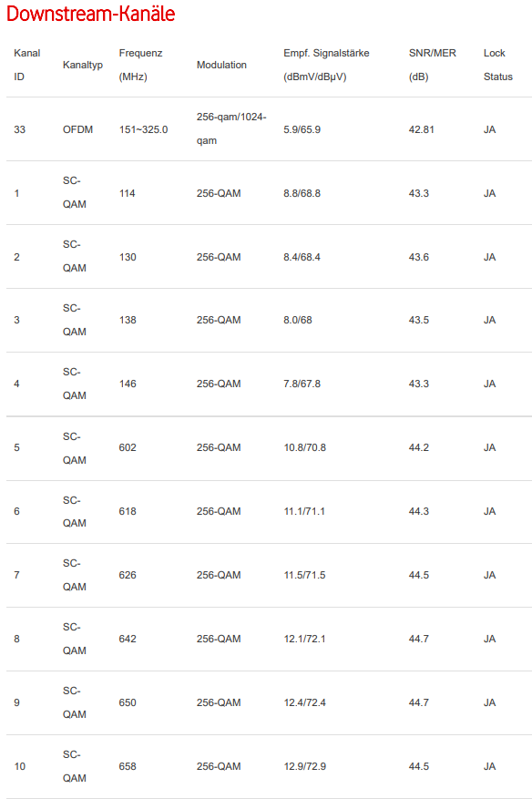Click frequency 130 in channel 2 row
The height and width of the screenshot is (799, 532).
[128, 257]
